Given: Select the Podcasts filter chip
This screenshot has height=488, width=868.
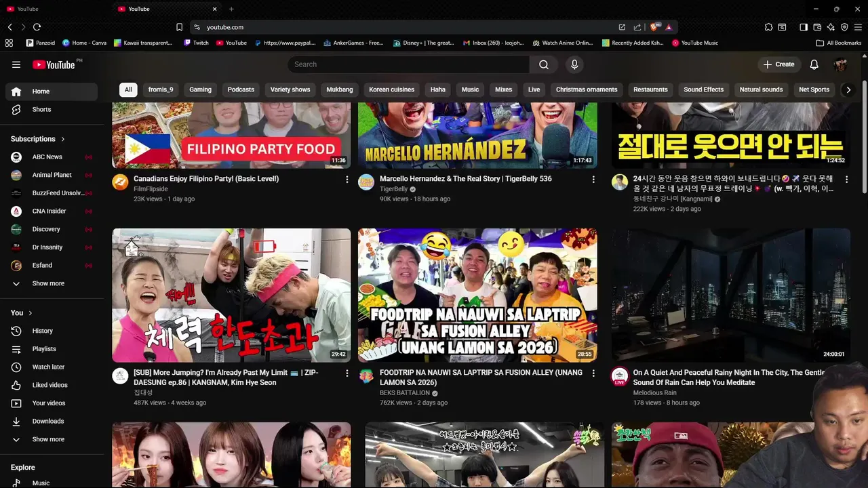Looking at the screenshot, I should [241, 89].
